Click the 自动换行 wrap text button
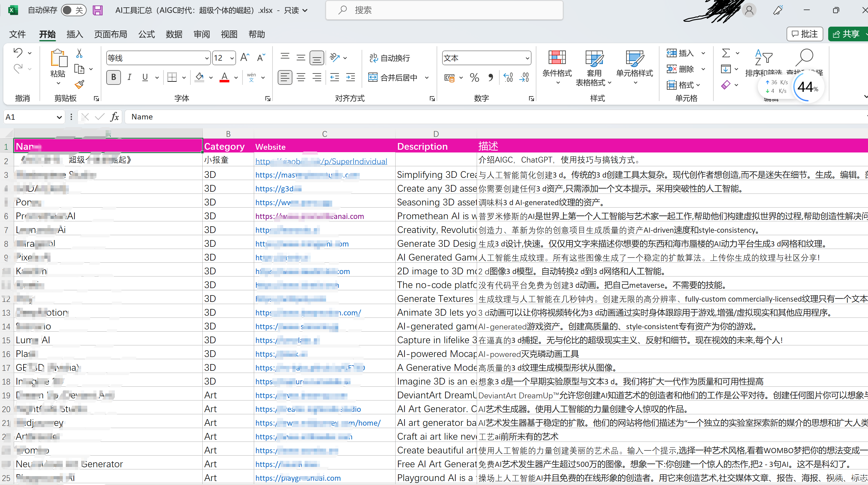This screenshot has height=485, width=868. [x=390, y=58]
